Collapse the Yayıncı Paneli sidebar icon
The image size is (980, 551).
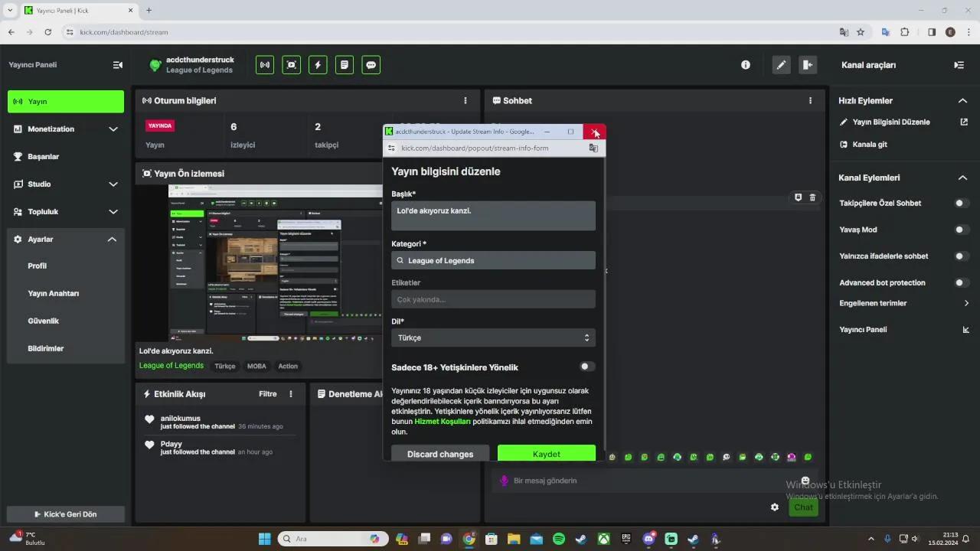click(117, 65)
